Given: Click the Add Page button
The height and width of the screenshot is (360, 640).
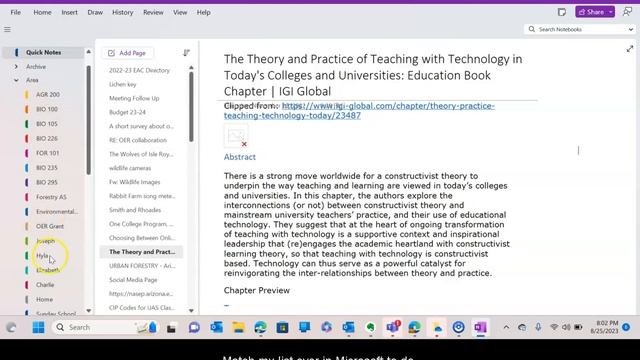Looking at the screenshot, I should click(x=127, y=53).
